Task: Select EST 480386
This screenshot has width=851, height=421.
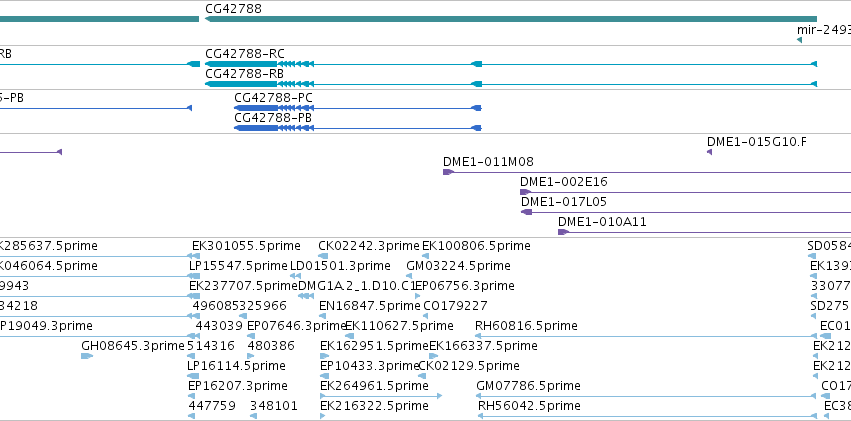Action: click(271, 346)
